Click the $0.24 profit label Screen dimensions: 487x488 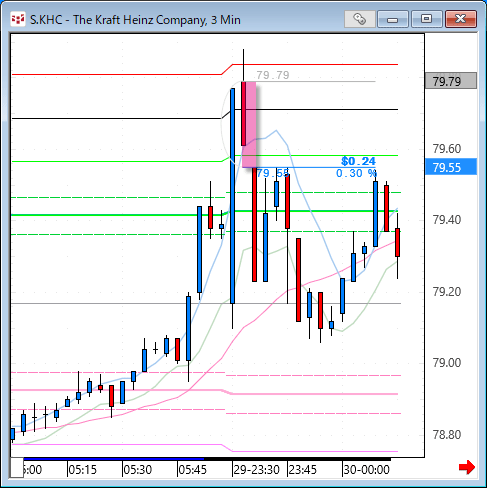click(358, 161)
